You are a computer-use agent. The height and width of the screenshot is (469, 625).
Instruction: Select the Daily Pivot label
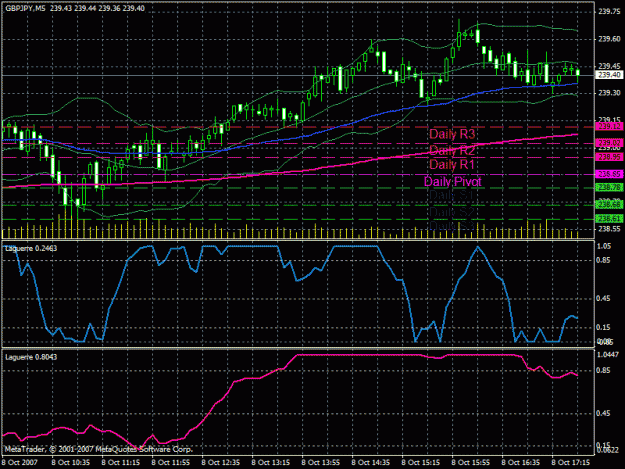[x=453, y=182]
